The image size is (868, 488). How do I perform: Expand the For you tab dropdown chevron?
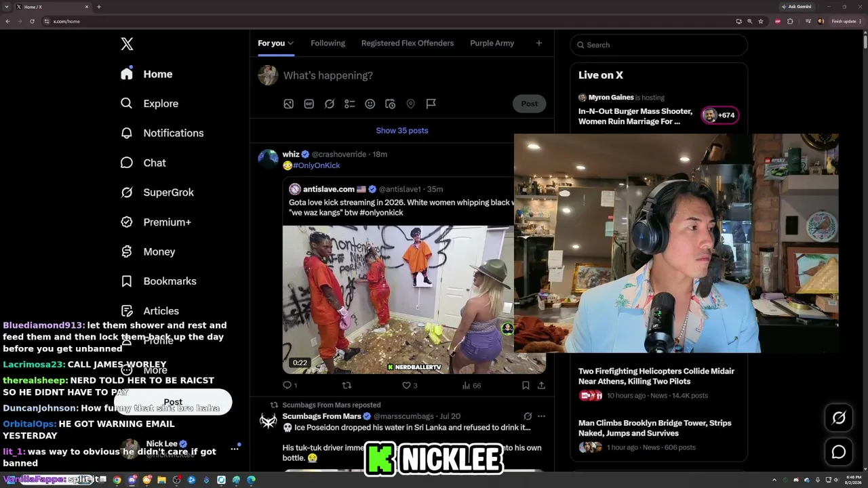click(x=290, y=43)
